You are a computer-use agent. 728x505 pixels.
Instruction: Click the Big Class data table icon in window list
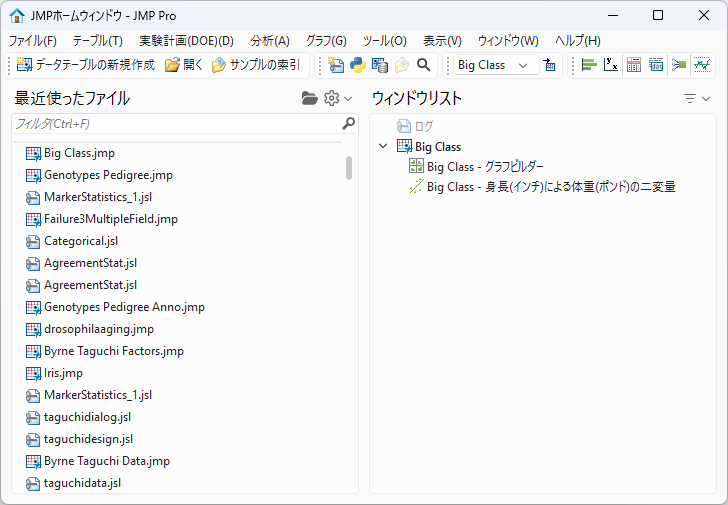[x=404, y=146]
